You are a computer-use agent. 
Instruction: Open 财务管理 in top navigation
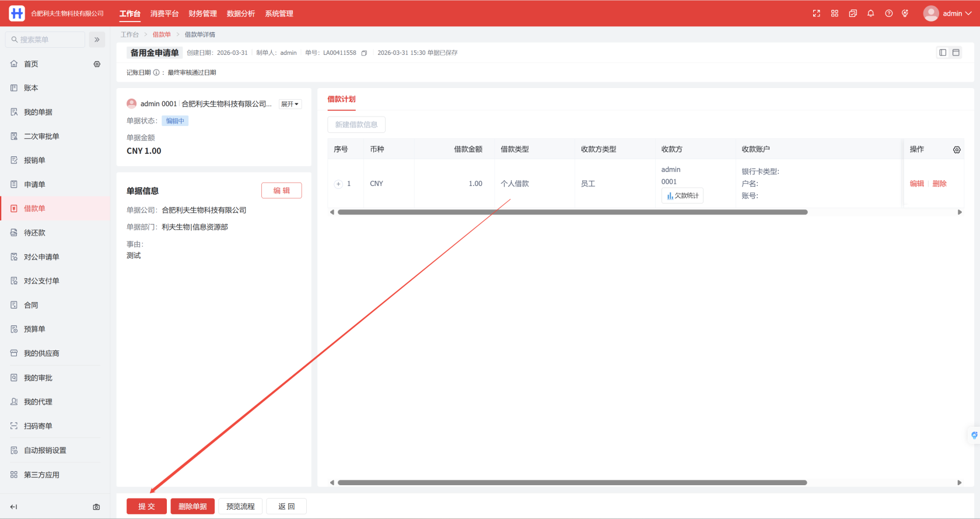click(x=202, y=13)
